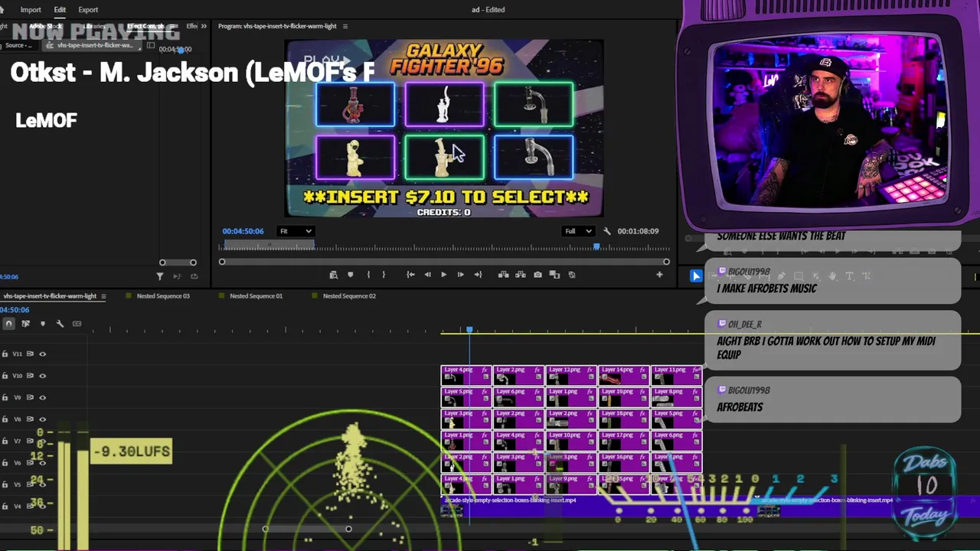This screenshot has height=551, width=980.
Task: Switch to Nested Sequence 03 tab
Action: [x=162, y=296]
